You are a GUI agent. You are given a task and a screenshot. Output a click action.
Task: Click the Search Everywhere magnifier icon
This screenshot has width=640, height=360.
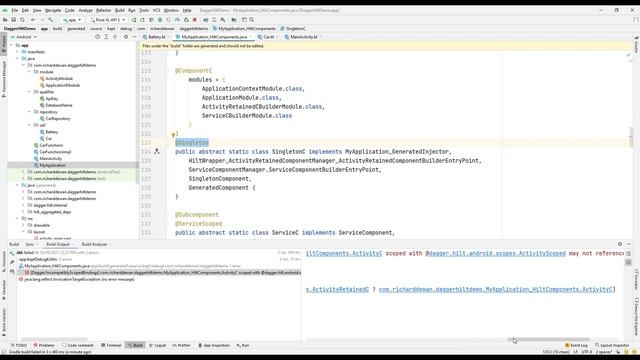(x=252, y=20)
